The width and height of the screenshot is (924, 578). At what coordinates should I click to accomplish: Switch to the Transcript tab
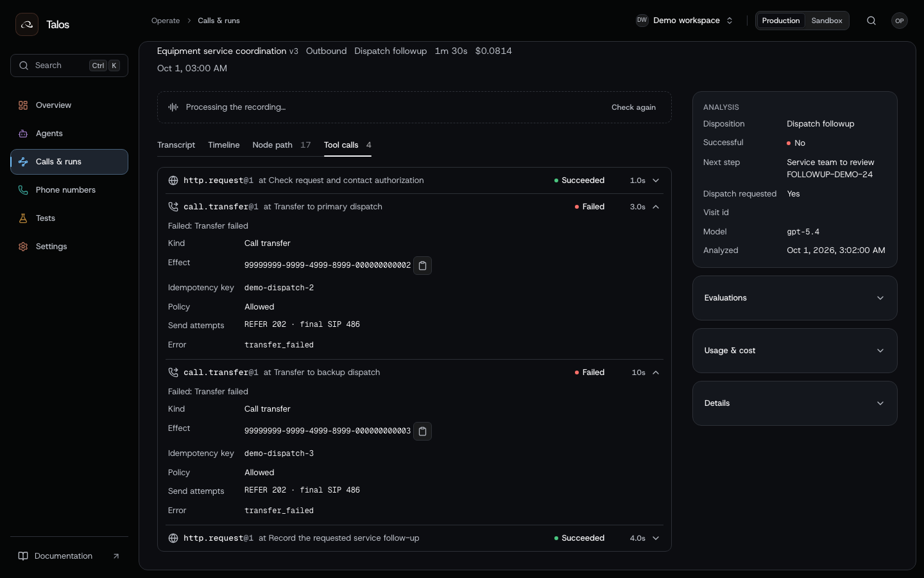click(176, 145)
